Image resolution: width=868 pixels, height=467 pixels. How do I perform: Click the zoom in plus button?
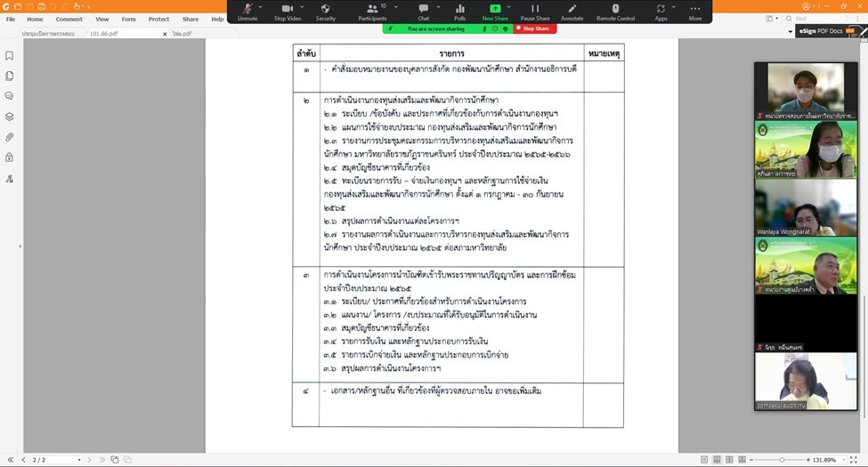(808, 460)
